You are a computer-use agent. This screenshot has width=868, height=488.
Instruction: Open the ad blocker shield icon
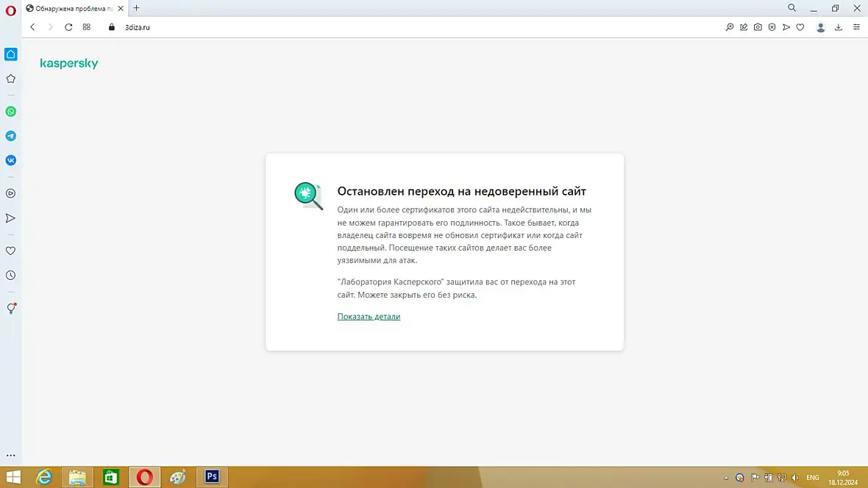coord(772,27)
